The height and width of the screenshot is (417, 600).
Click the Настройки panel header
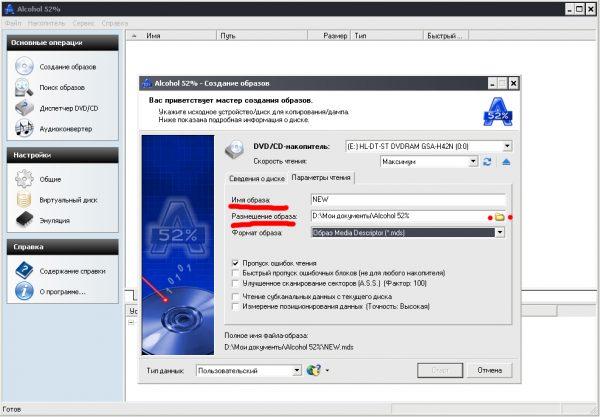click(62, 155)
